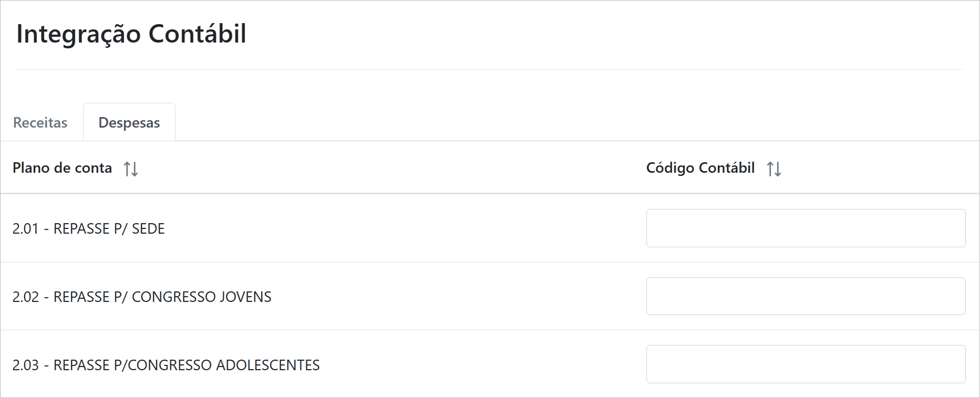980x398 pixels.
Task: Click the Plano de conta column header text
Action: coord(63,168)
